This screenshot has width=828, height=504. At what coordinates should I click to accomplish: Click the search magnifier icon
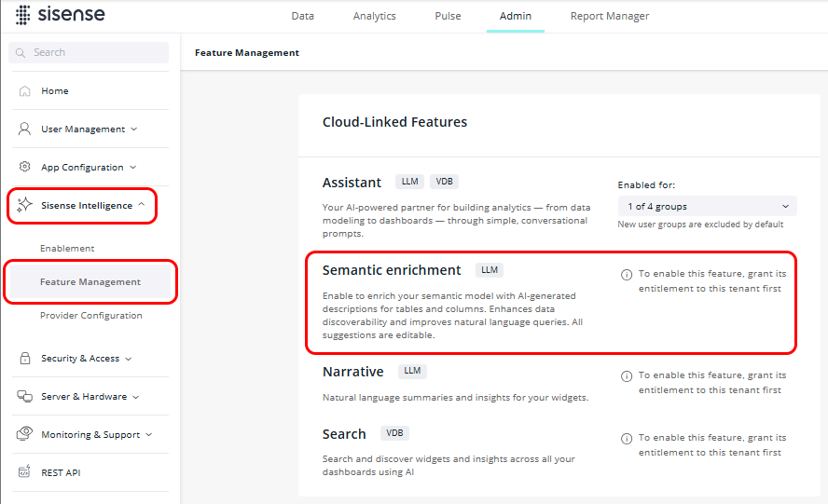(x=21, y=53)
